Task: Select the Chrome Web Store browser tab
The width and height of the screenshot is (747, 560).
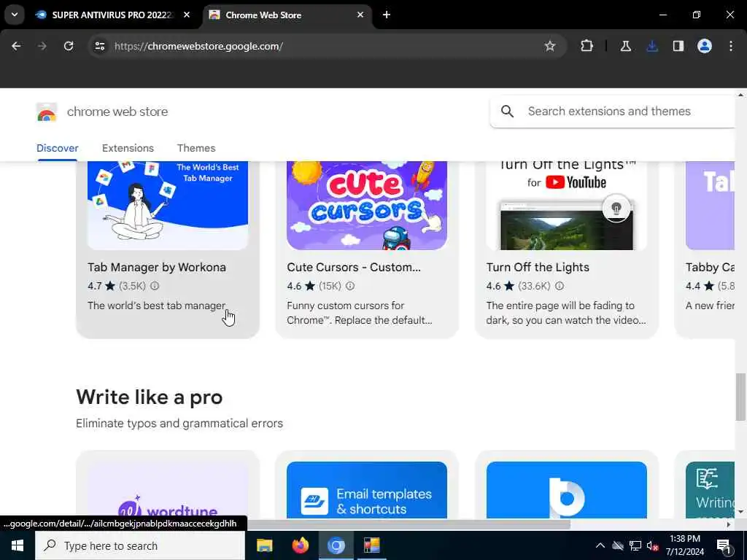Action: point(287,15)
